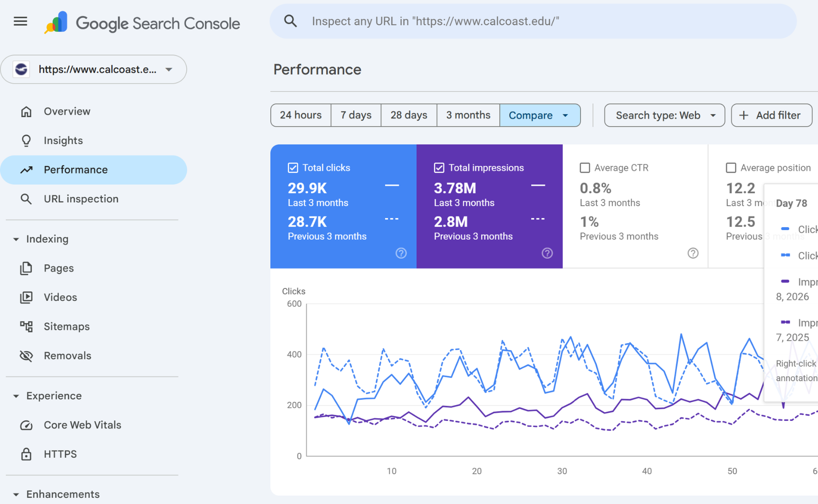
Task: Open the hamburger main menu
Action: pos(21,21)
